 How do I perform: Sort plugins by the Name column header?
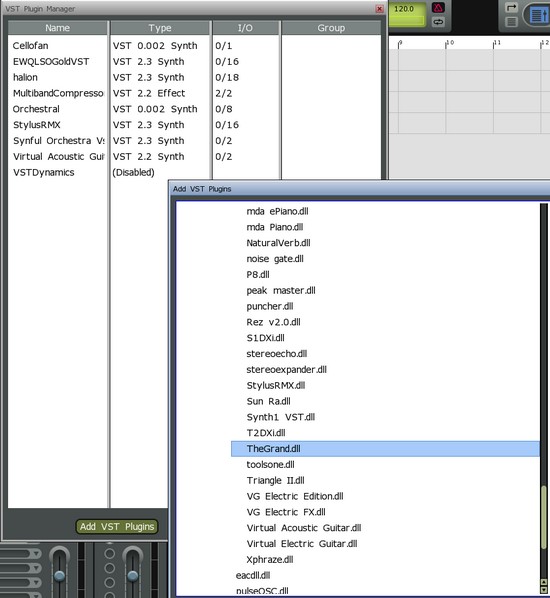[58, 28]
